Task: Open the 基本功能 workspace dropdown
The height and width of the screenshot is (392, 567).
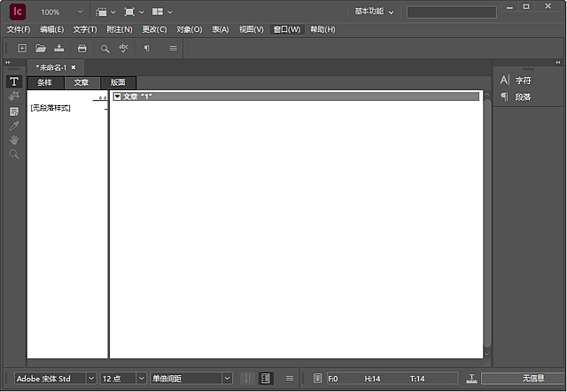Action: click(x=374, y=12)
